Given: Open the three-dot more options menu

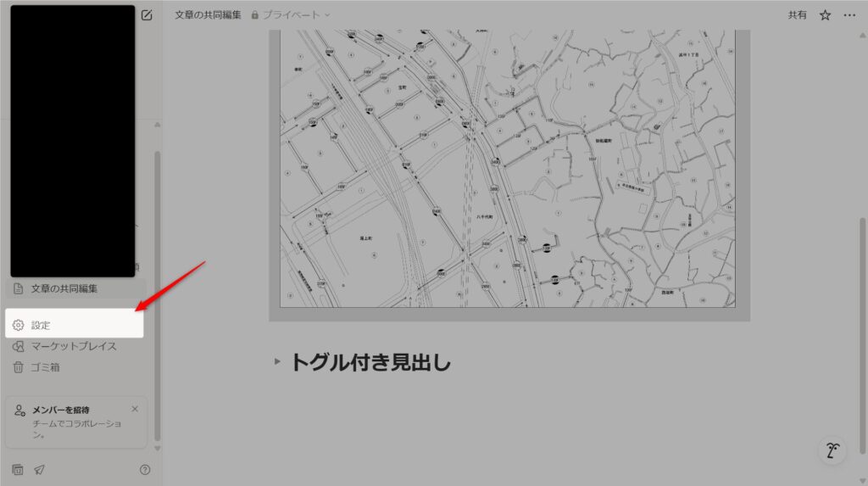Looking at the screenshot, I should tap(849, 15).
